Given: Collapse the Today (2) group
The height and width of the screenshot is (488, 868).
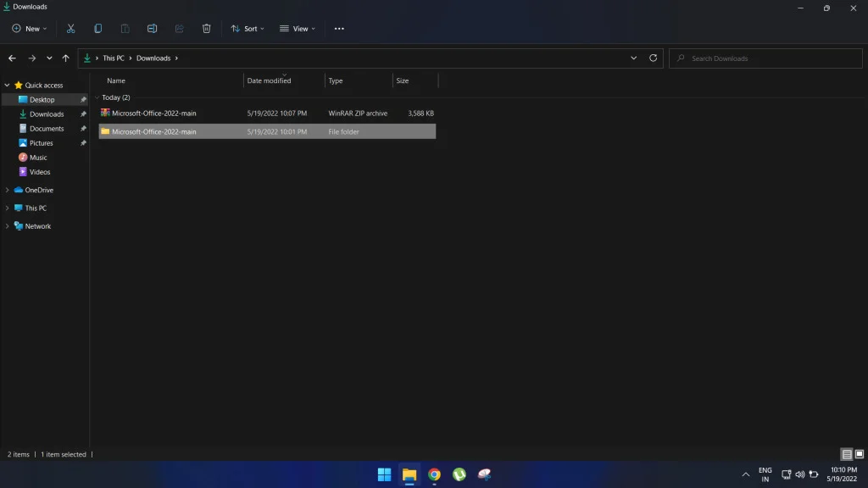Looking at the screenshot, I should click(x=97, y=97).
